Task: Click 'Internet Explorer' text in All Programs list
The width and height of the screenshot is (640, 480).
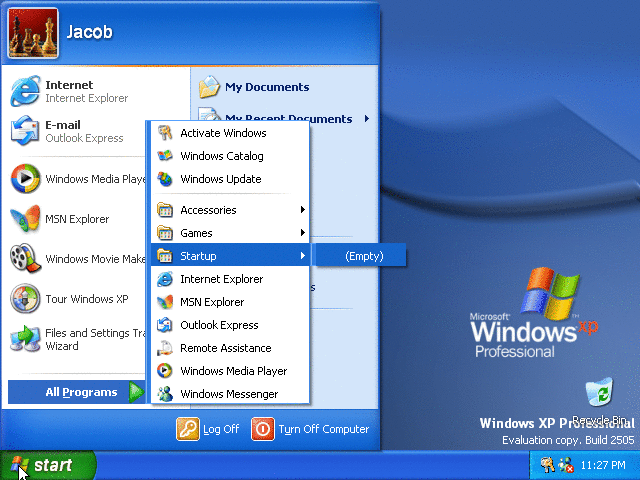Action: [x=222, y=279]
